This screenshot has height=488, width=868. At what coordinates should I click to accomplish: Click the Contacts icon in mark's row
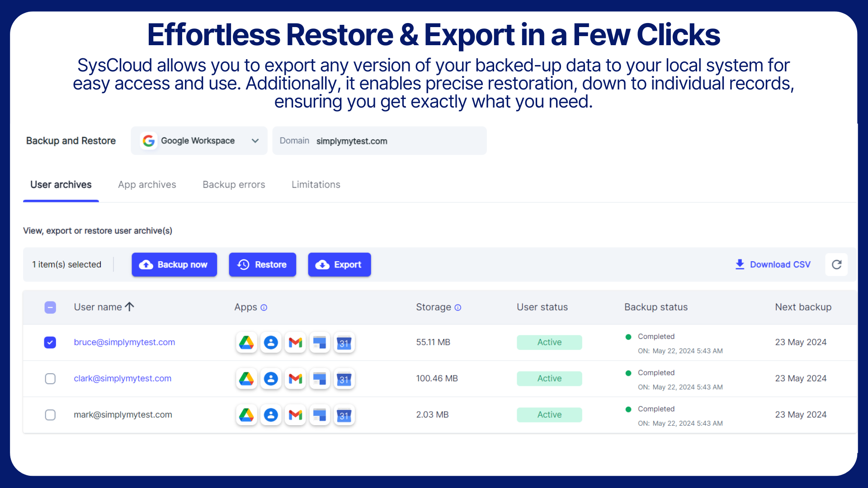[271, 415]
